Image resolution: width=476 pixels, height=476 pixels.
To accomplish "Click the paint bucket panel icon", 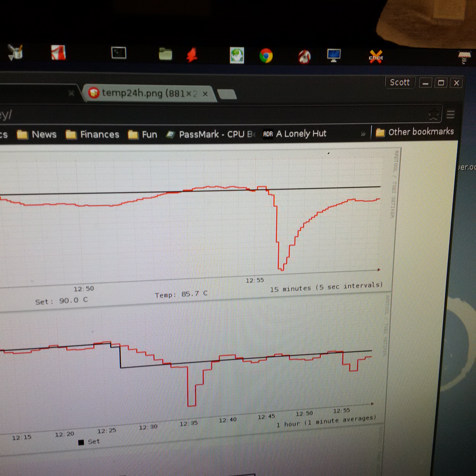I will point(16,52).
